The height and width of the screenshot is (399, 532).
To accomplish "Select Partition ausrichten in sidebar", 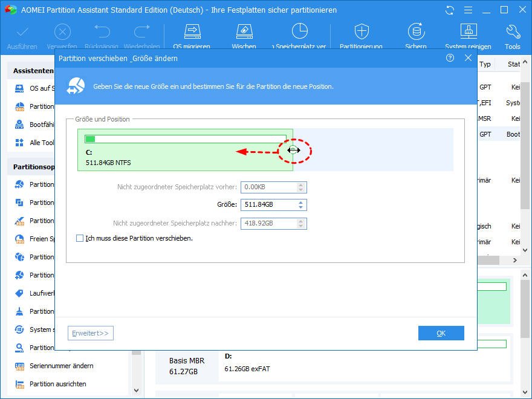I will (57, 384).
